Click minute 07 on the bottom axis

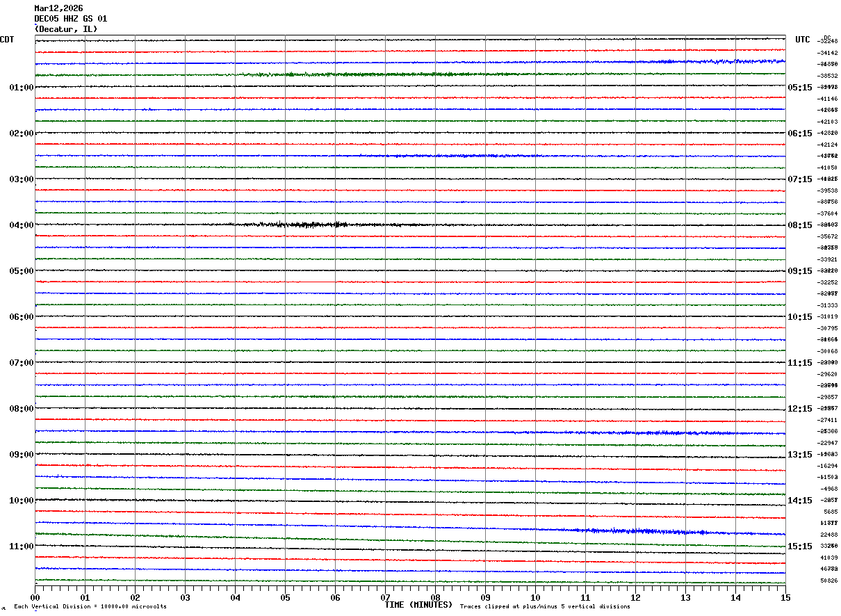(385, 597)
